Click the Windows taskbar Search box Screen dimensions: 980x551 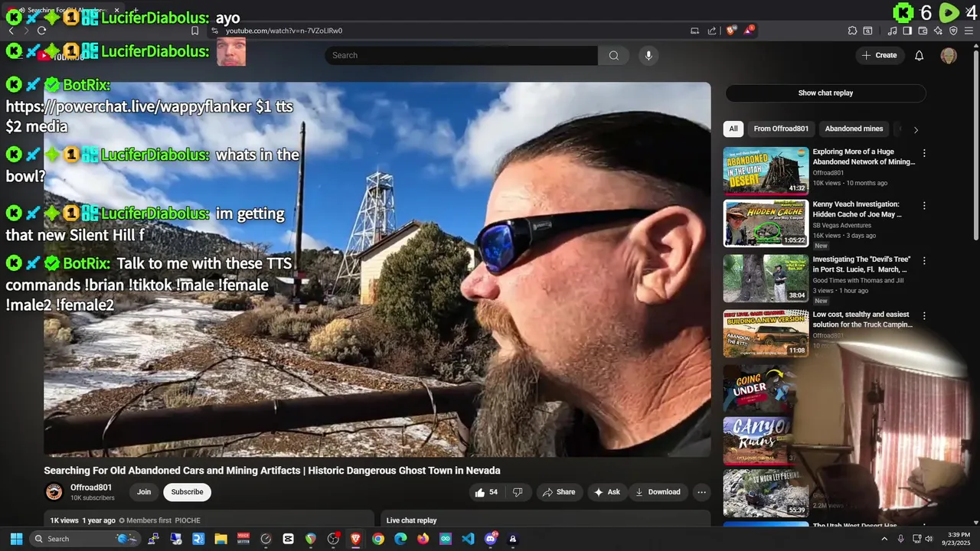click(86, 539)
